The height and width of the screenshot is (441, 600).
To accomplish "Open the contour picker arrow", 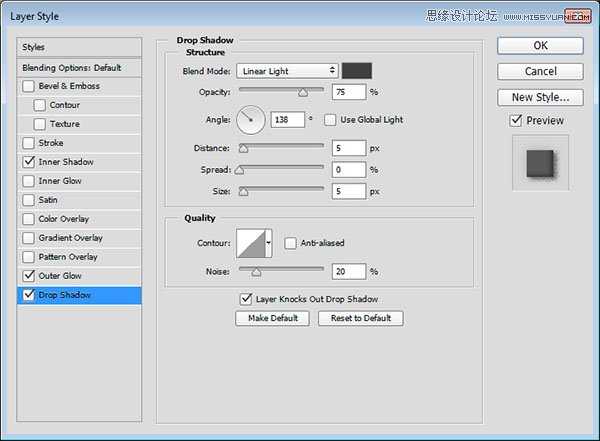I will coord(269,243).
